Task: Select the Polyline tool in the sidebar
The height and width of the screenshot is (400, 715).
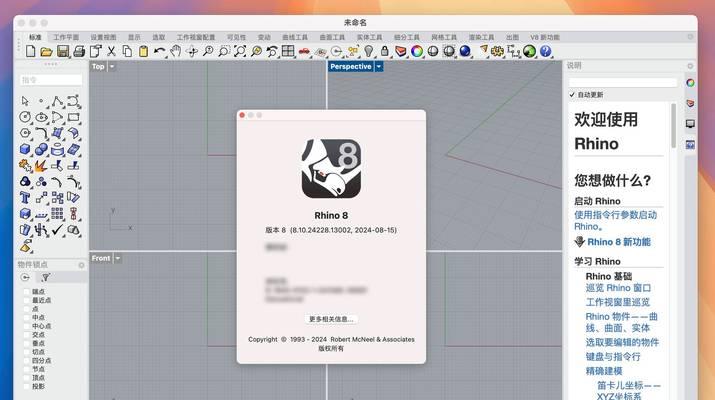Action: pos(57,101)
